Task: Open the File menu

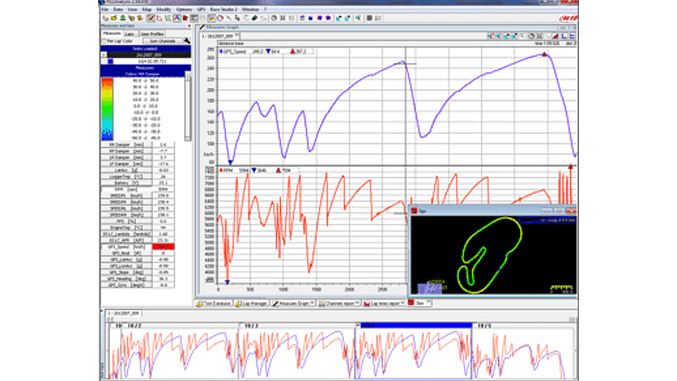Action: (105, 10)
